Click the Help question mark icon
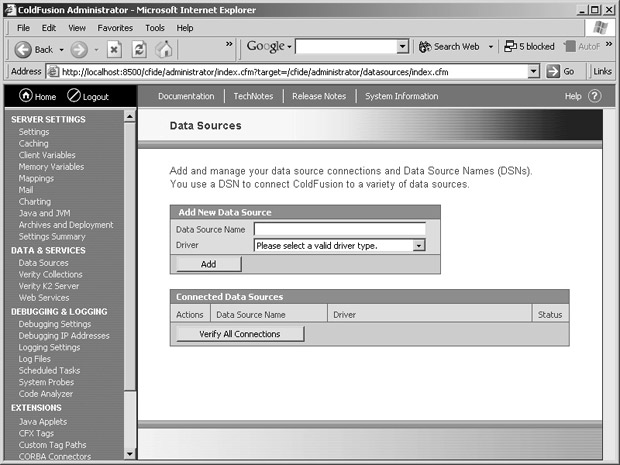This screenshot has height=465, width=620. [594, 96]
